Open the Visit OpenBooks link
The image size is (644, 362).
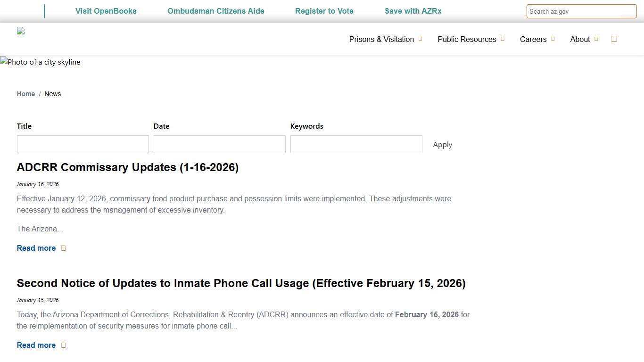(x=106, y=11)
